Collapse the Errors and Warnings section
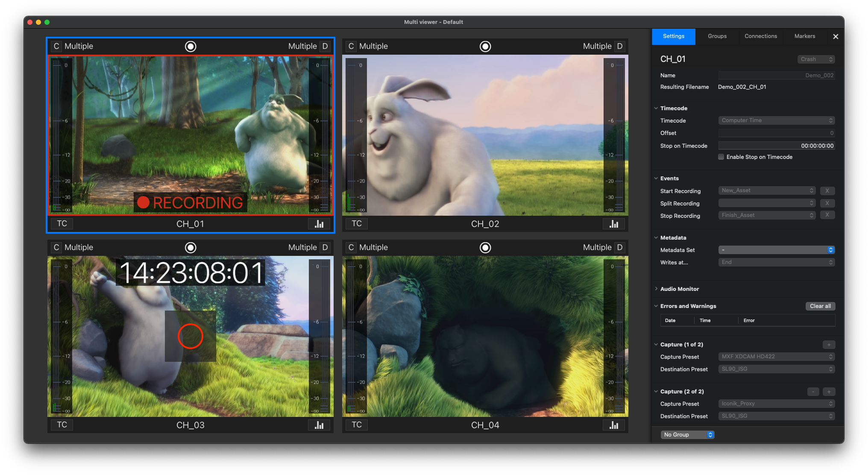Screen dimensions: 868x475 [x=656, y=306]
